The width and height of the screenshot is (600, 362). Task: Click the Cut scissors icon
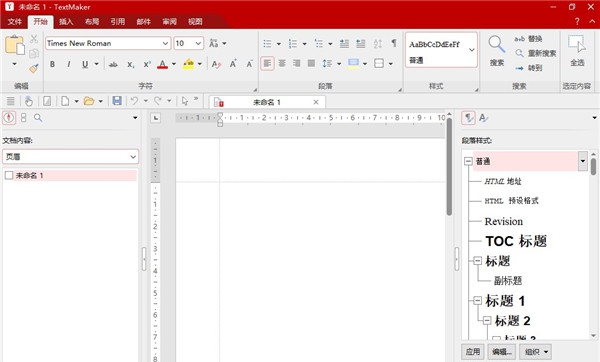click(34, 39)
